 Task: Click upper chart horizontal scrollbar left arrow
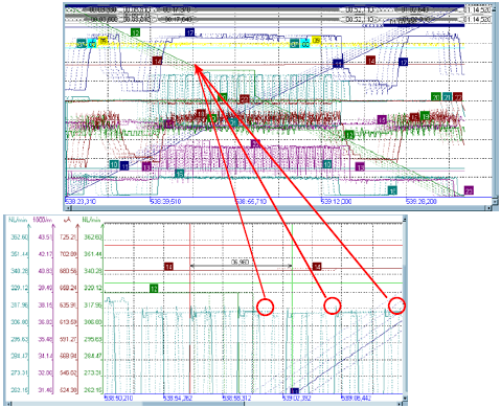tap(68, 208)
